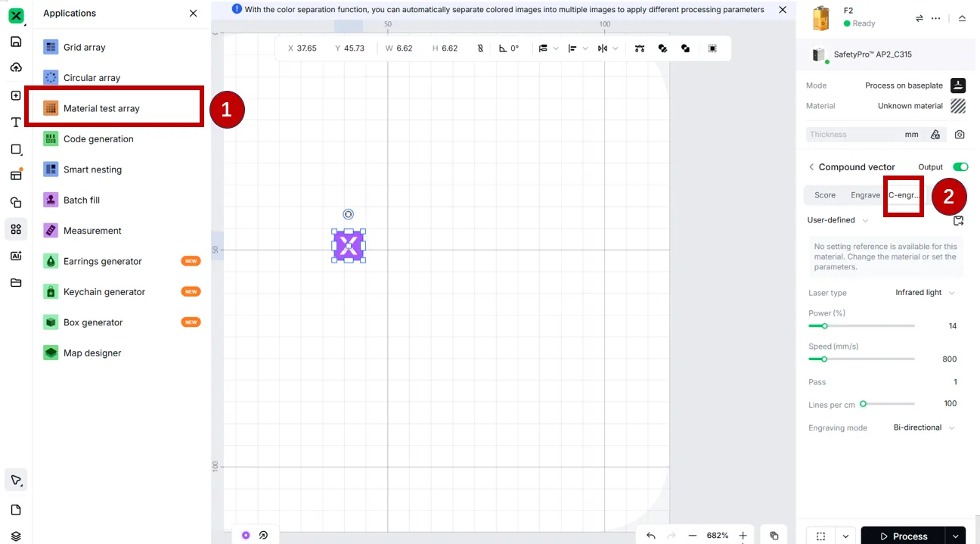Viewport: 980px width, 544px height.
Task: Toggle the Output switch
Action: point(960,167)
